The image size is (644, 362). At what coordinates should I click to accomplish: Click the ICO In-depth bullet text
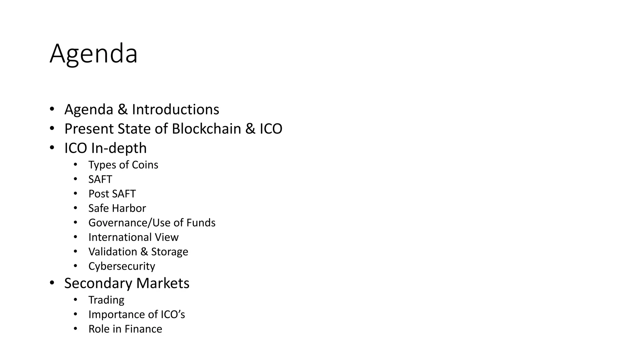tap(105, 148)
